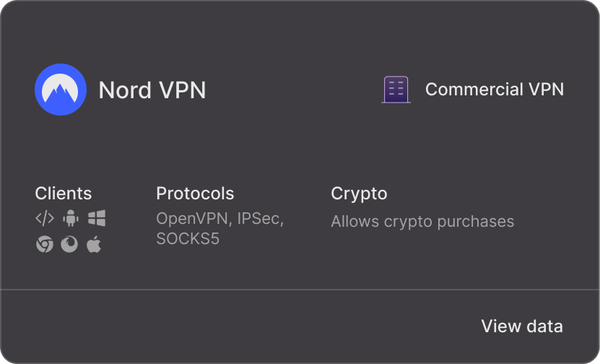Click the Allows crypto purchases text

[x=422, y=222]
